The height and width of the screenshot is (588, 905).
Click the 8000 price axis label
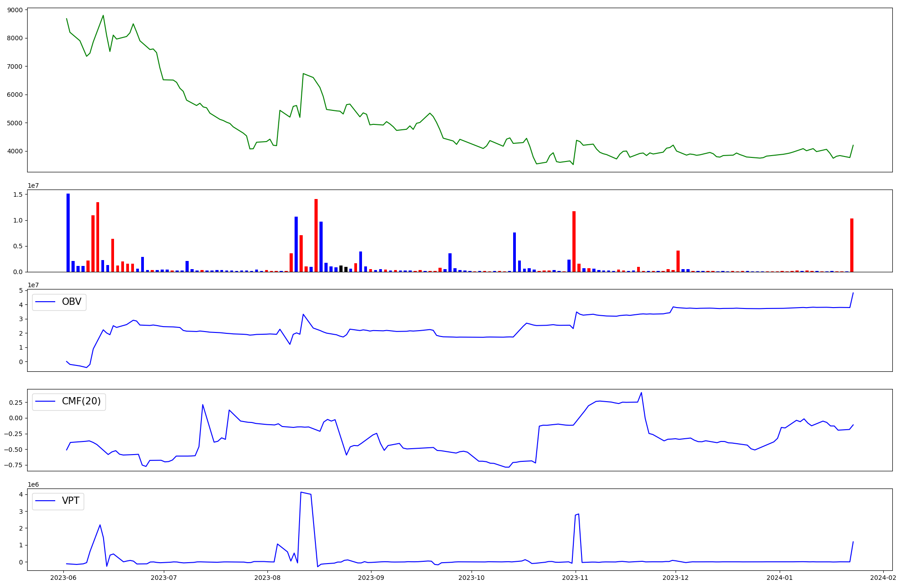[x=15, y=38]
